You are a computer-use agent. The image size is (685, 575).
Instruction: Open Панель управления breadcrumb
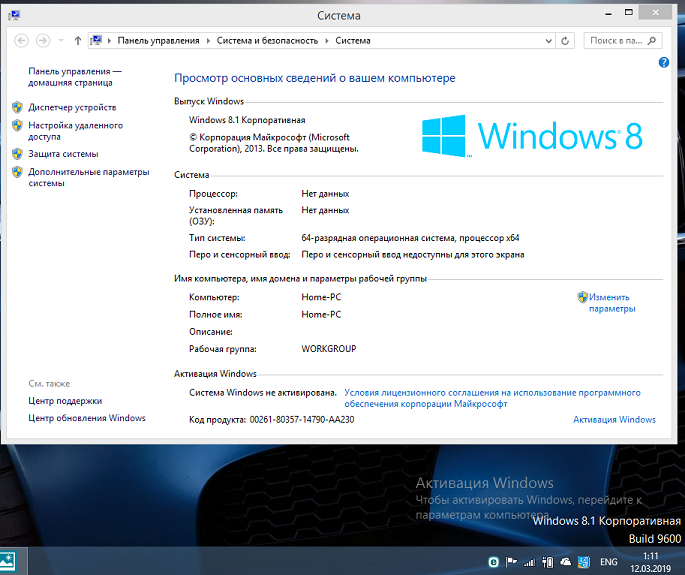pyautogui.click(x=158, y=41)
